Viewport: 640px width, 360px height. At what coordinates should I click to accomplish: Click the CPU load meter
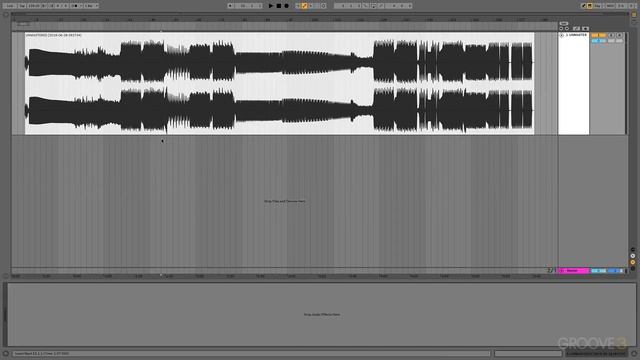pyautogui.click(x=621, y=6)
